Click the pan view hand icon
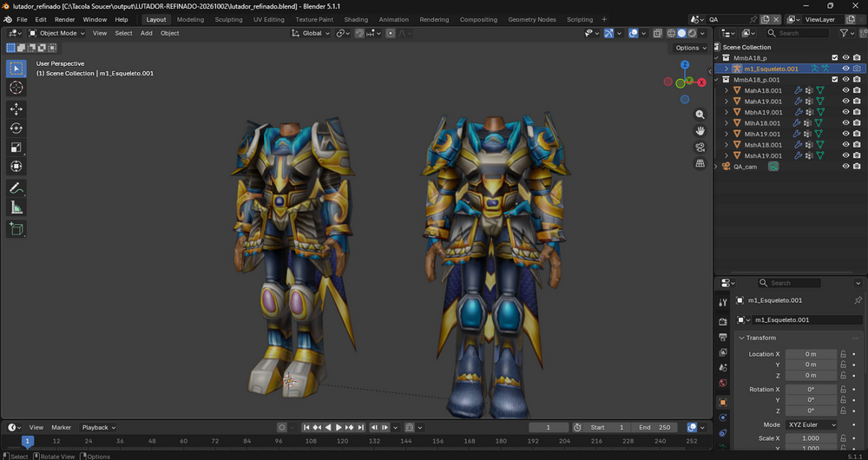 point(700,131)
